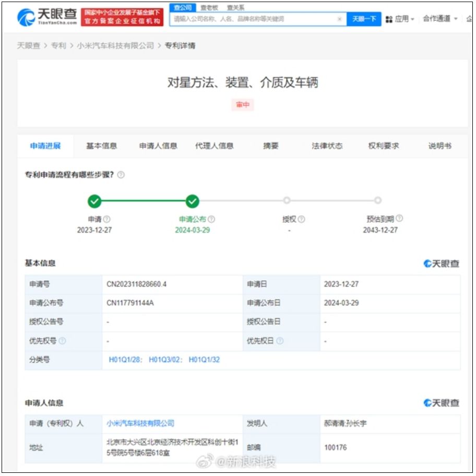Image resolution: width=476 pixels, height=476 pixels.
Task: Switch to the 查老板 search tab
Action: coord(209,8)
